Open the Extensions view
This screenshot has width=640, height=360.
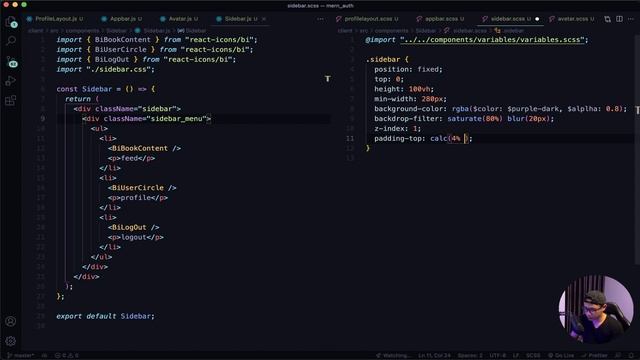11,100
